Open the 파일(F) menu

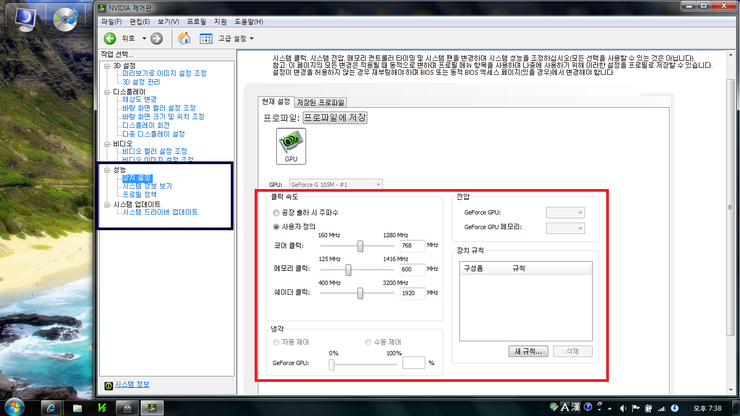click(111, 22)
